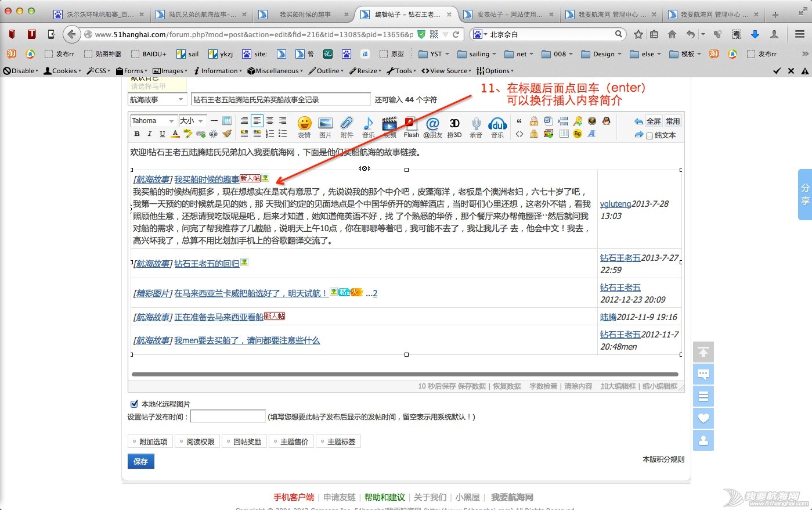
Task: Click the 字数检查 link
Action: click(x=543, y=386)
